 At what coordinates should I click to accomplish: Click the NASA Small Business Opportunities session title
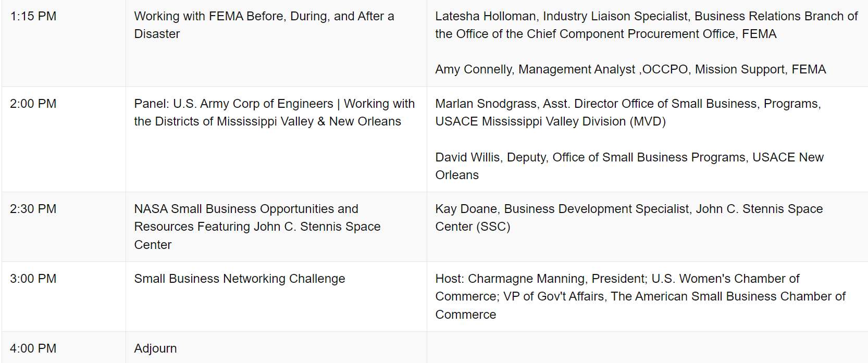pyautogui.click(x=257, y=227)
